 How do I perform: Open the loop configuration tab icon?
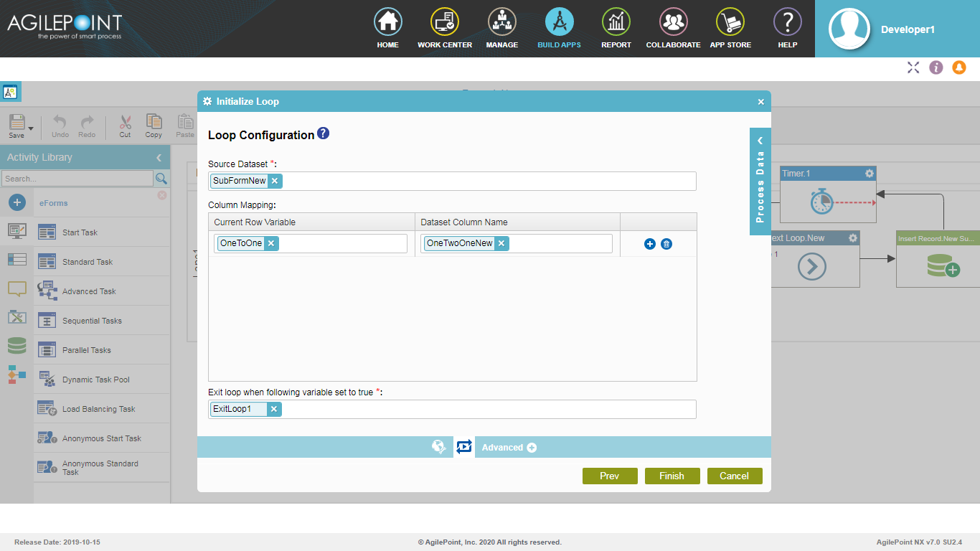pyautogui.click(x=464, y=447)
